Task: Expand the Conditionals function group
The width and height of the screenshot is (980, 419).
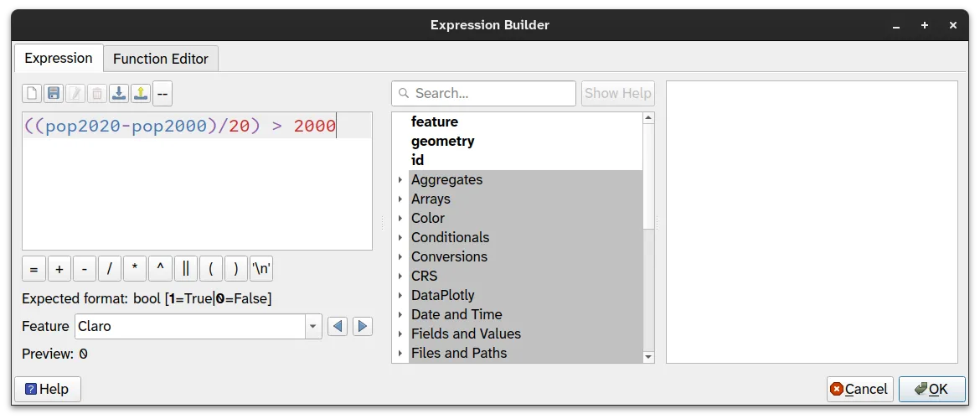Action: [400, 238]
